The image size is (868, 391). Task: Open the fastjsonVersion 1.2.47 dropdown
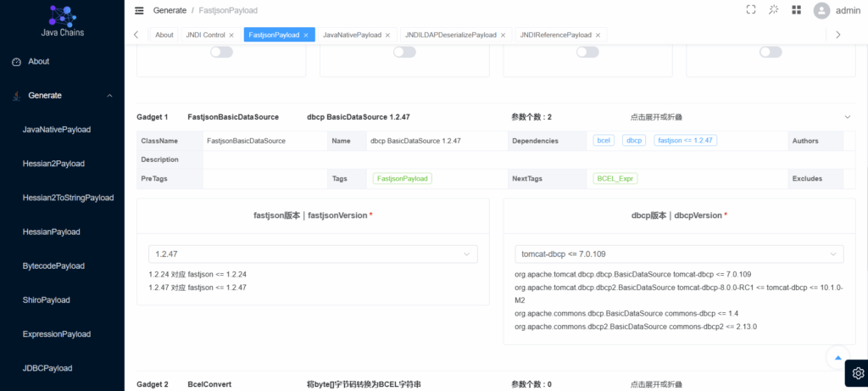pyautogui.click(x=312, y=254)
